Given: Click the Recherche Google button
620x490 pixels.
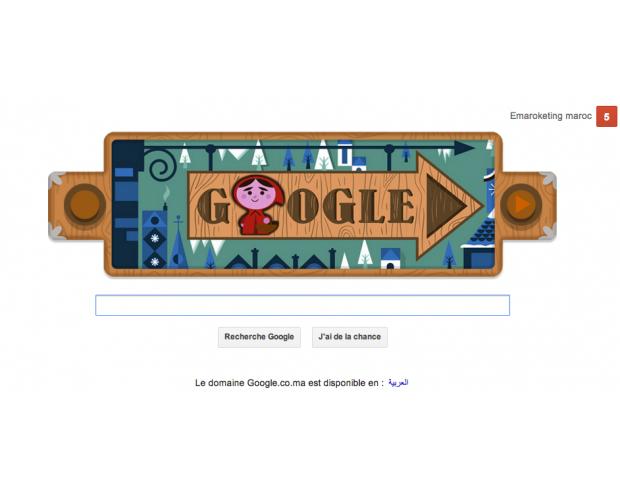Looking at the screenshot, I should [259, 337].
